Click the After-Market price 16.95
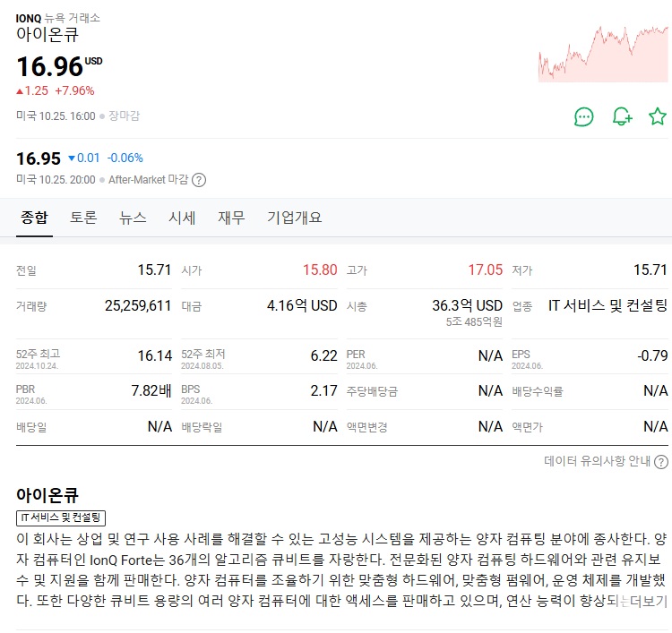This screenshot has width=672, height=633. [x=39, y=158]
